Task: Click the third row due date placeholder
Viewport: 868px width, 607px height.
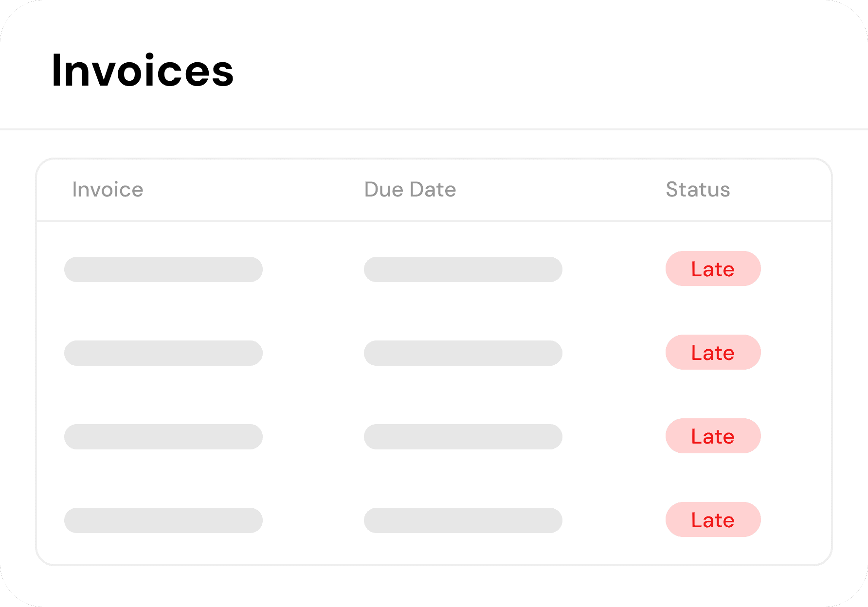Action: pos(463,437)
